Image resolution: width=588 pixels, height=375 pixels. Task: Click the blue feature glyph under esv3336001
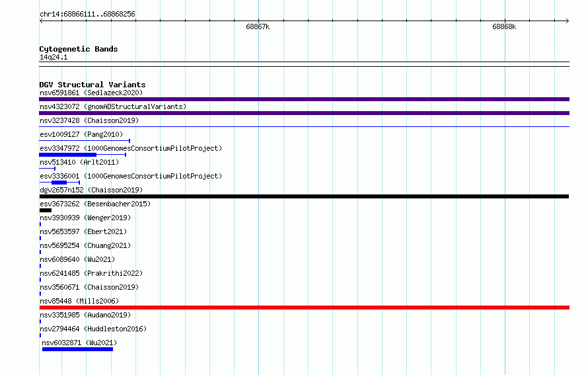(x=59, y=183)
